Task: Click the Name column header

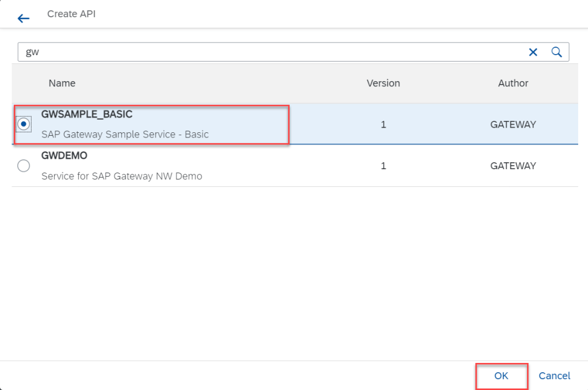Action: coord(62,83)
